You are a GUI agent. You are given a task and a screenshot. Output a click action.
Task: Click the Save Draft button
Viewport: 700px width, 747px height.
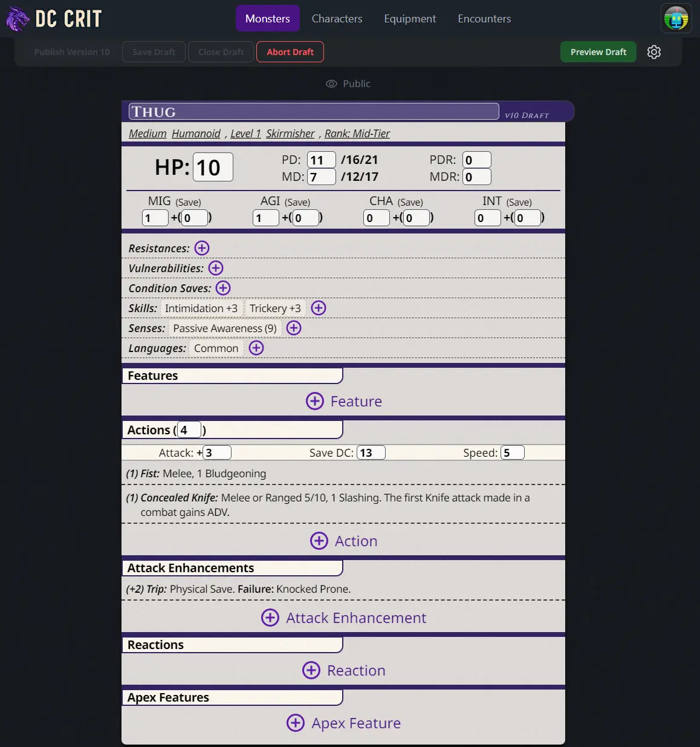click(x=154, y=52)
